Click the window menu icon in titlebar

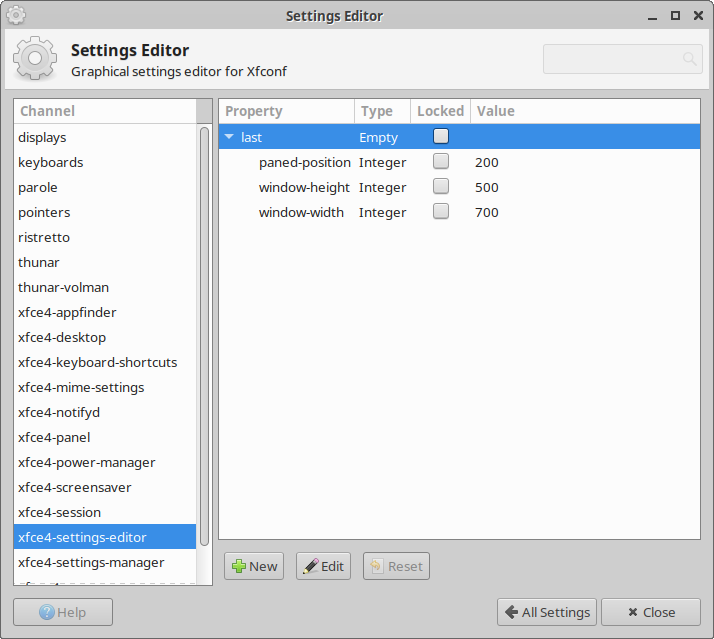(x=15, y=15)
